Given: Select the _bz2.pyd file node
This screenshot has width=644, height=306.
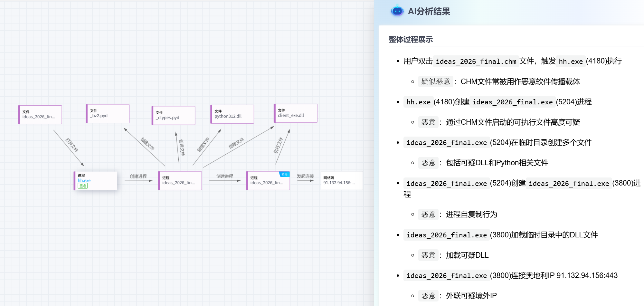Looking at the screenshot, I should pos(108,113).
